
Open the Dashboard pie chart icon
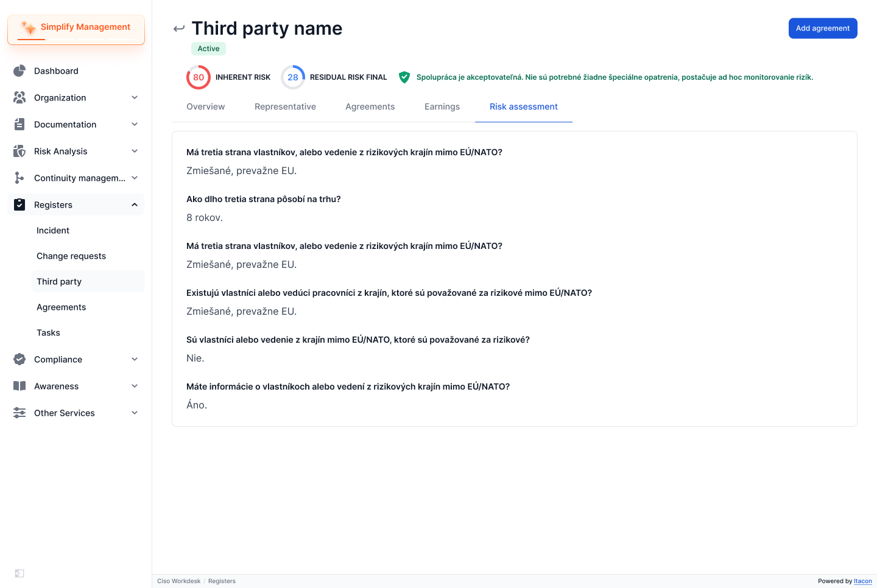click(19, 71)
